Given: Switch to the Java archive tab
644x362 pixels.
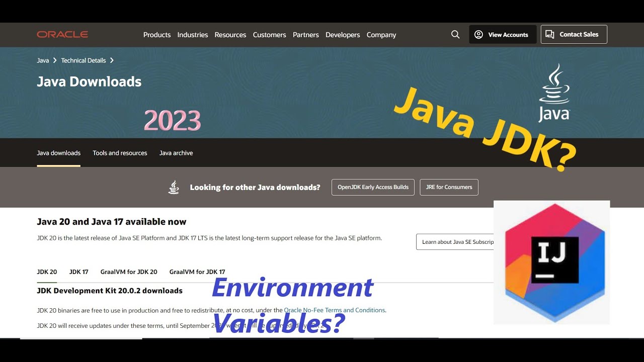Looking at the screenshot, I should [x=176, y=153].
